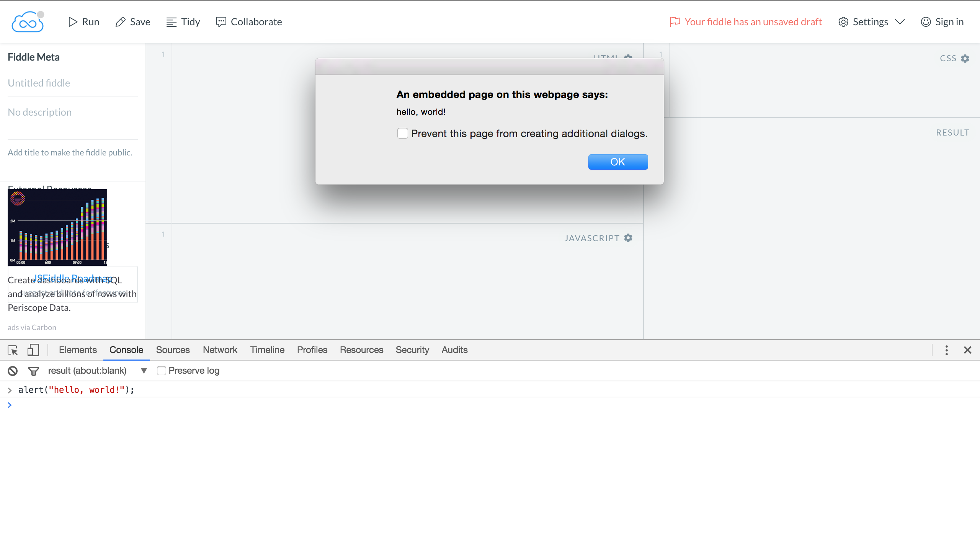Image resolution: width=980 pixels, height=559 pixels.
Task: Save the fiddle
Action: point(133,22)
